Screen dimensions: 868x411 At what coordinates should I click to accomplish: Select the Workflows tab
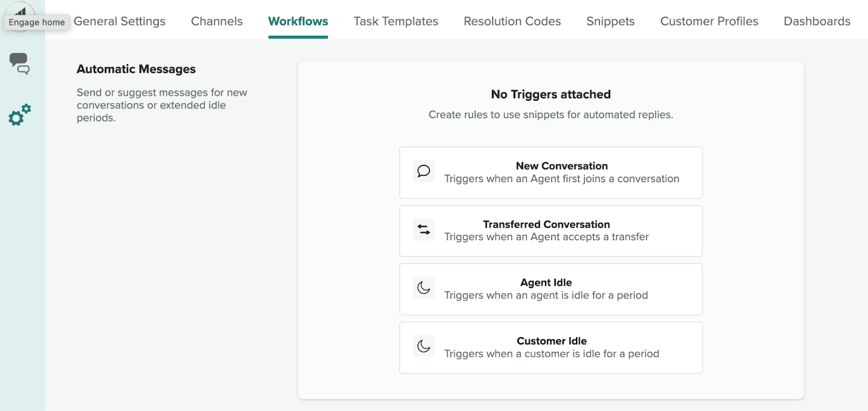click(x=298, y=21)
